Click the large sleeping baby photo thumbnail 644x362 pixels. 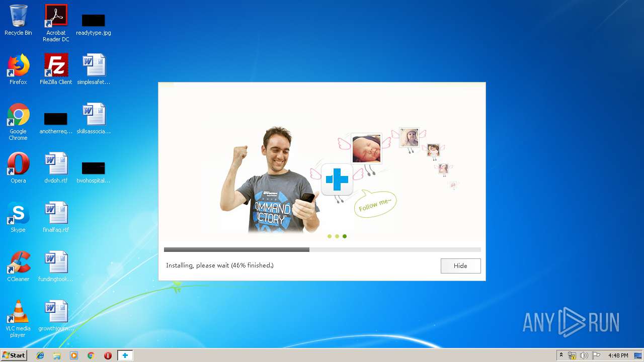[366, 149]
